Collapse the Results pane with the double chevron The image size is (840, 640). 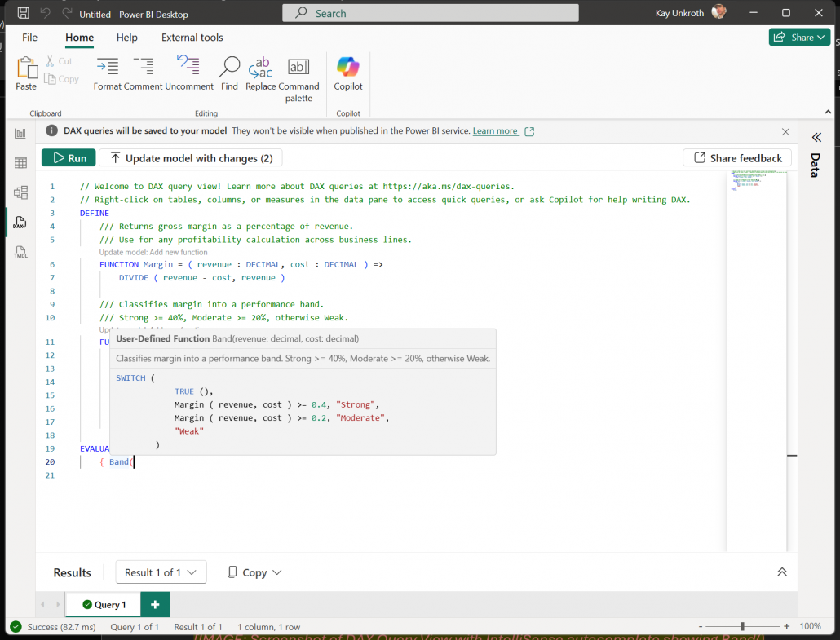click(x=781, y=572)
